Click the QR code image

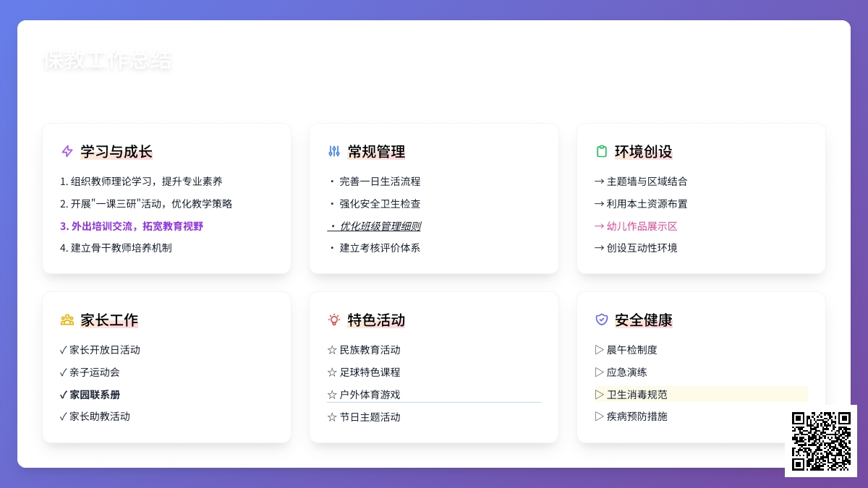coord(821,441)
